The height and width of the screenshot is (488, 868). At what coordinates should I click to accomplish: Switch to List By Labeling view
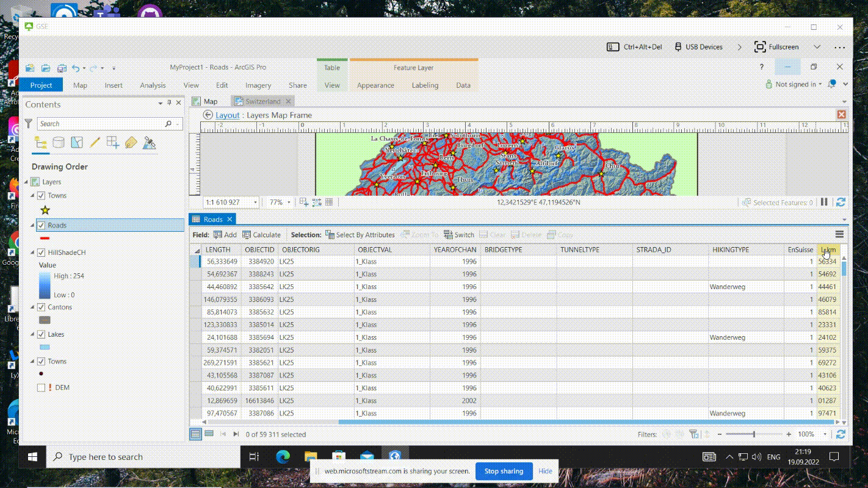(131, 143)
